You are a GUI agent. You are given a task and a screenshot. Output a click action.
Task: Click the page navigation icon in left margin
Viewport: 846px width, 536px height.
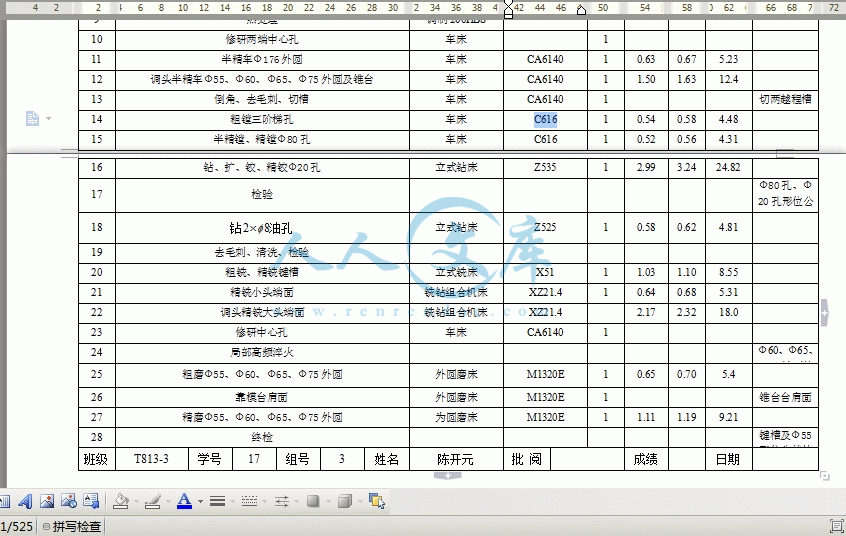pyautogui.click(x=32, y=118)
